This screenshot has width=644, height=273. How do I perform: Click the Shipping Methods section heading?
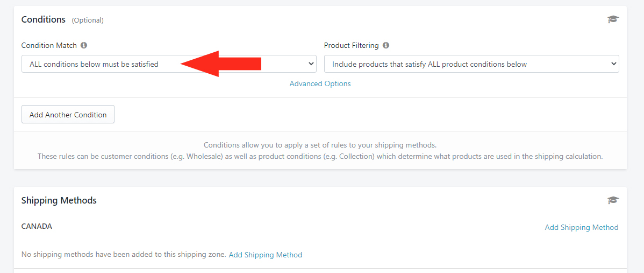click(x=59, y=200)
